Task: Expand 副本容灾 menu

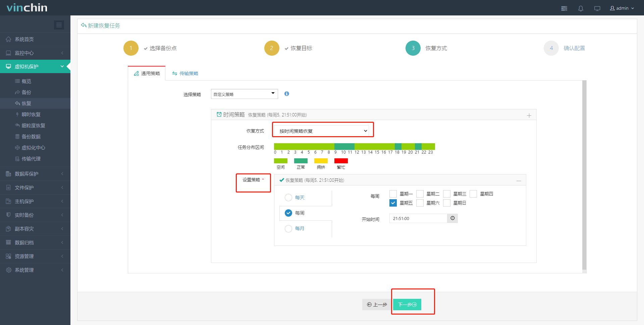Action: (35, 229)
